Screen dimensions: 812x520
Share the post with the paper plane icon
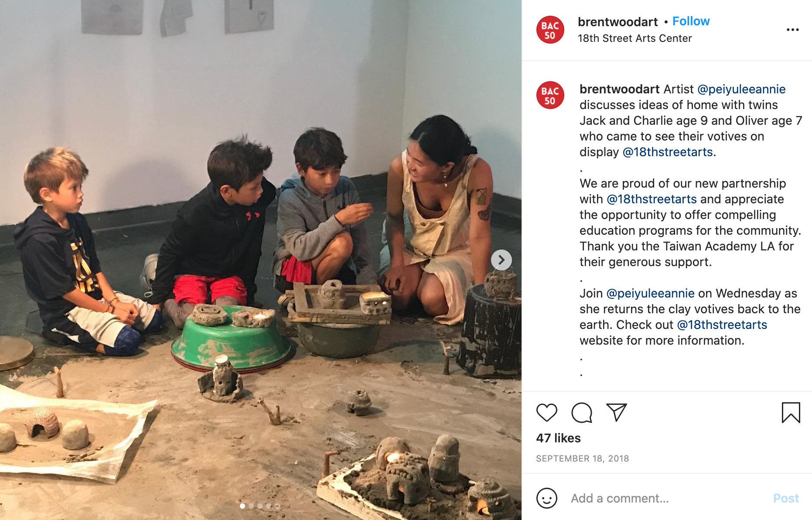[616, 412]
